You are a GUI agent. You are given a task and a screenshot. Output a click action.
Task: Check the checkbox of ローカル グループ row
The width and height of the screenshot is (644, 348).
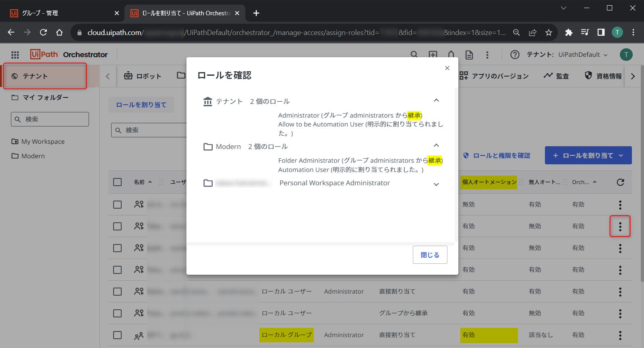click(x=118, y=335)
